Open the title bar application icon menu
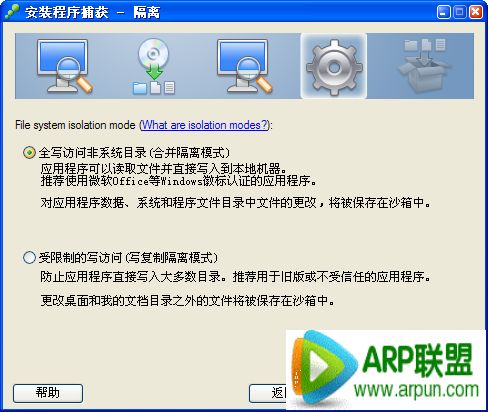The image size is (488, 412). pos(12,12)
